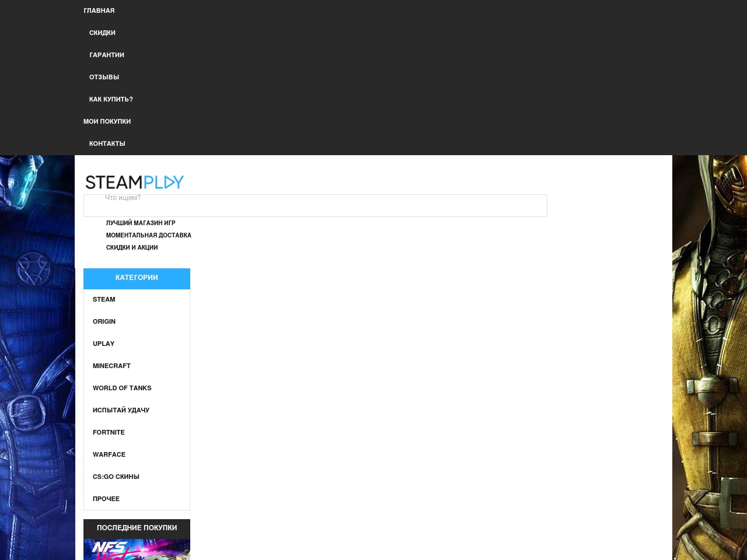Viewport: 747px width, 560px height.
Task: Go to КОНТАКТЫ page
Action: (x=107, y=144)
